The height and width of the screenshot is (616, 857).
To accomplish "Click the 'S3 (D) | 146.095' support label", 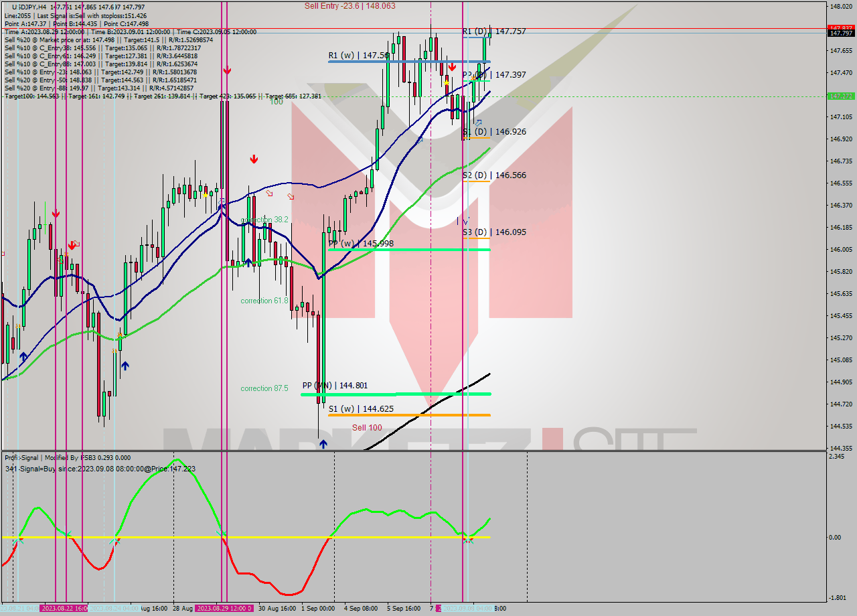I will pyautogui.click(x=494, y=232).
